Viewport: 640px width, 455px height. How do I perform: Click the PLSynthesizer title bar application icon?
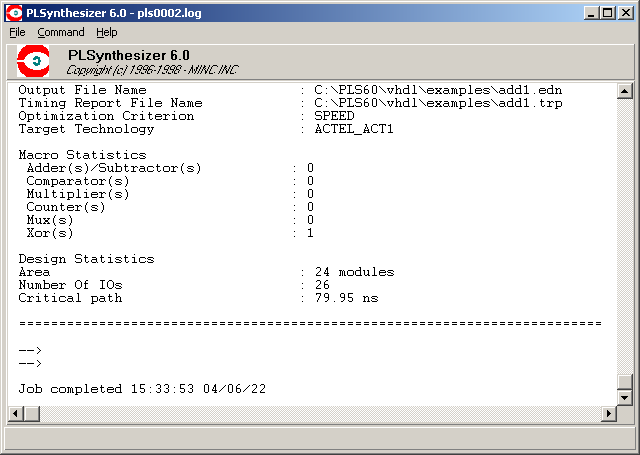click(x=14, y=12)
